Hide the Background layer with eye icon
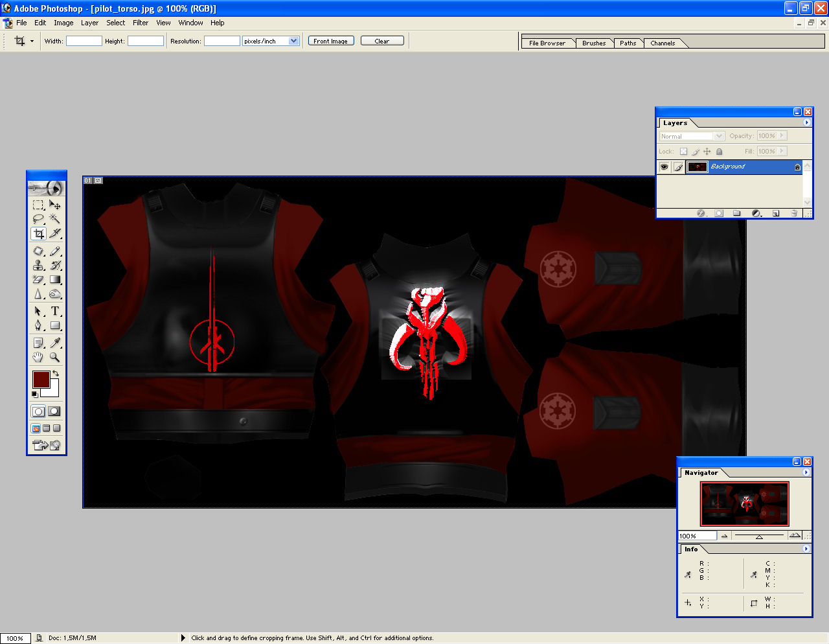Viewport: 829px width, 644px height. (664, 167)
